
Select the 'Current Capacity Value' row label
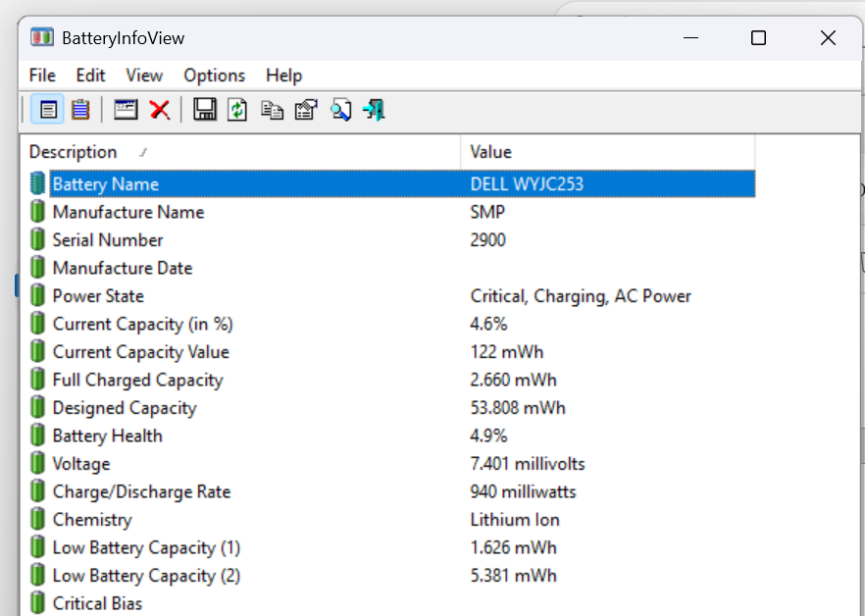[x=140, y=352]
